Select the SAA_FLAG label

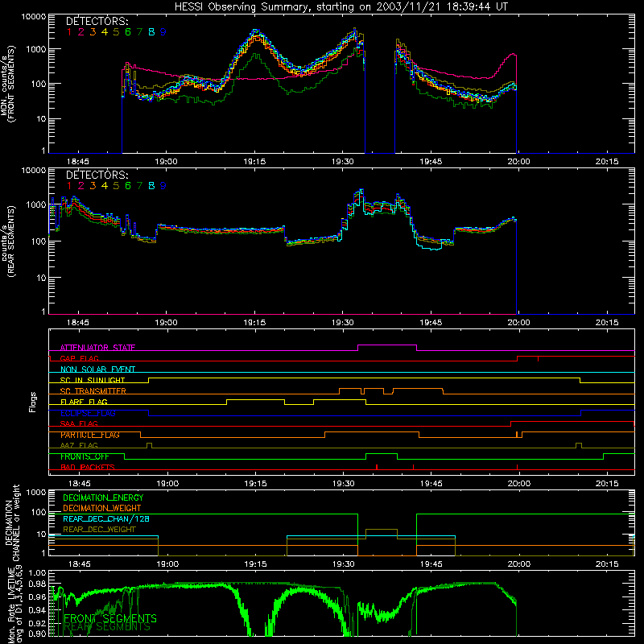79,424
